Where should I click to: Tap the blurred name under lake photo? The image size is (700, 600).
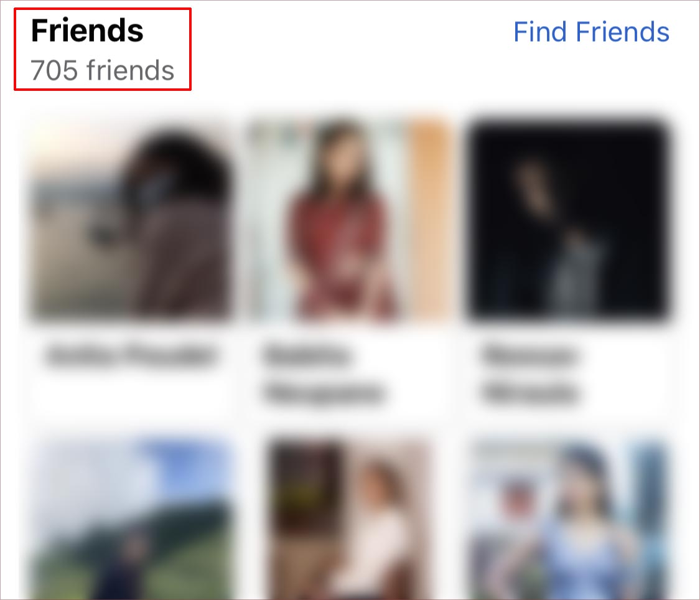131,355
